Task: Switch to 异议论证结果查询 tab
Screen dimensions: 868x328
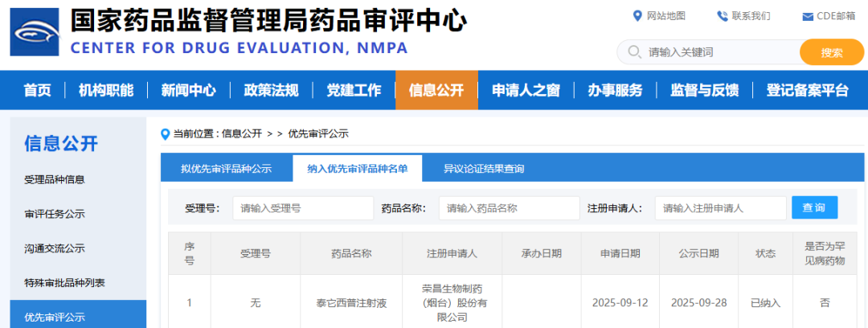Action: click(484, 169)
